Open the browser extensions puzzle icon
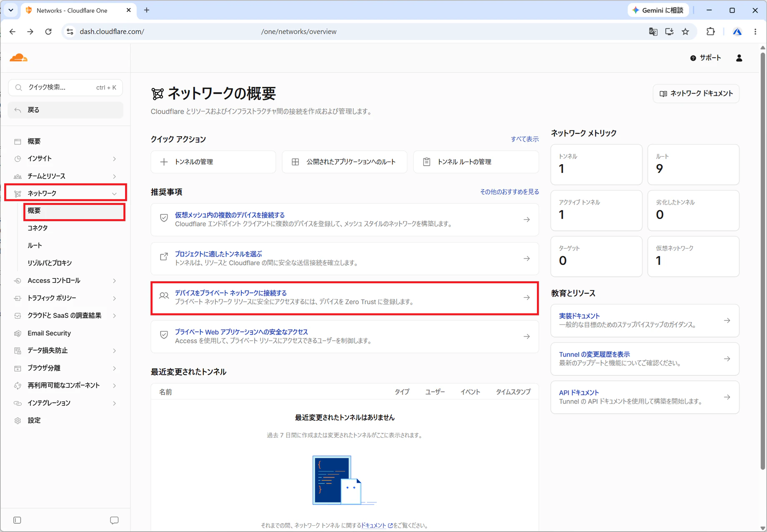This screenshot has height=532, width=767. point(711,32)
